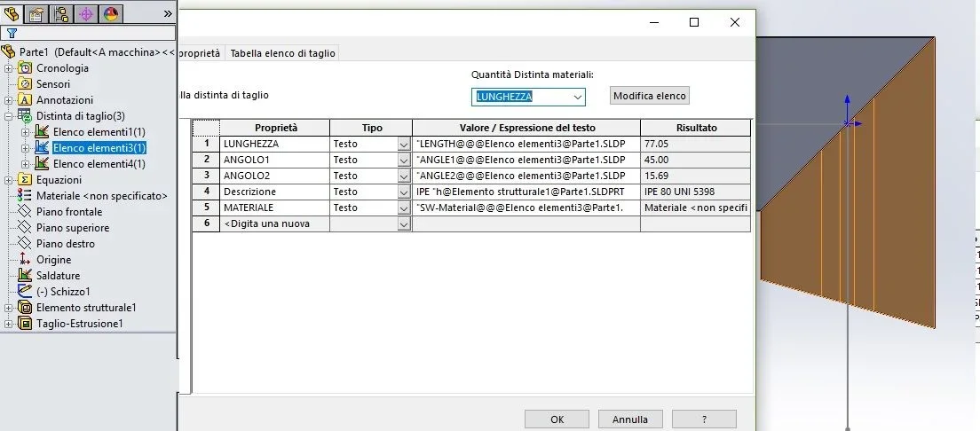Image resolution: width=980 pixels, height=431 pixels.
Task: Open the Tipo dropdown for MATERIALE row
Action: click(x=404, y=208)
